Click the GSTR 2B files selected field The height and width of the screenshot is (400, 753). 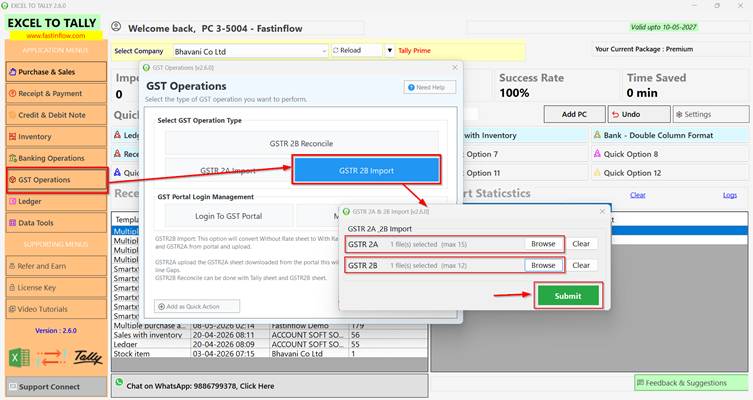tap(455, 265)
